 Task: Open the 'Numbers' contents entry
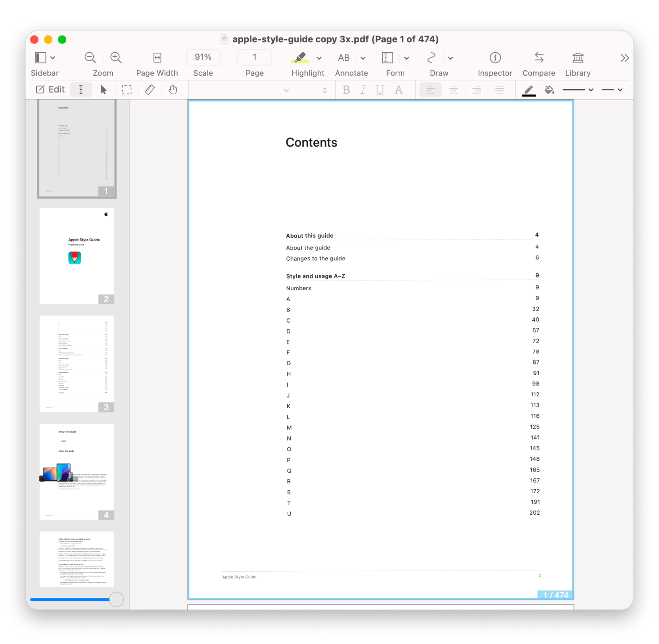coord(299,288)
